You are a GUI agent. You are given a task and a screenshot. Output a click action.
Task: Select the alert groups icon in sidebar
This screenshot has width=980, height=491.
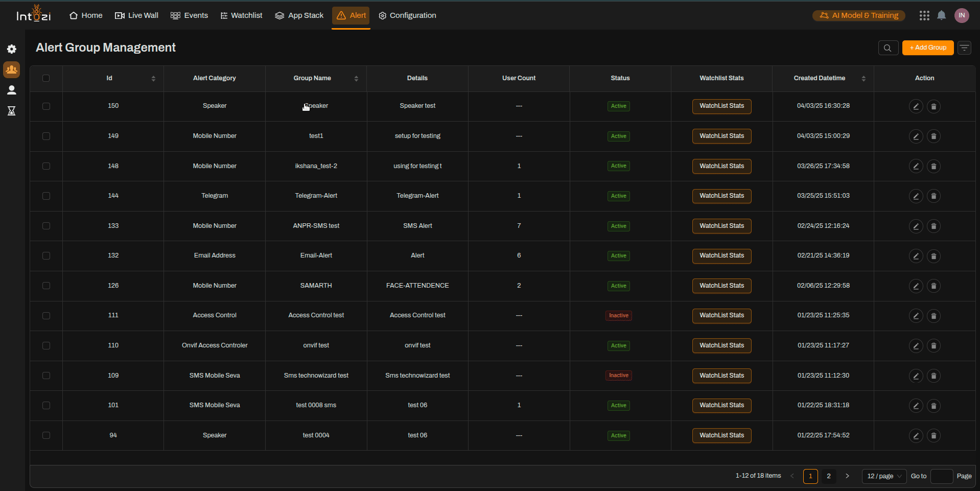click(11, 69)
